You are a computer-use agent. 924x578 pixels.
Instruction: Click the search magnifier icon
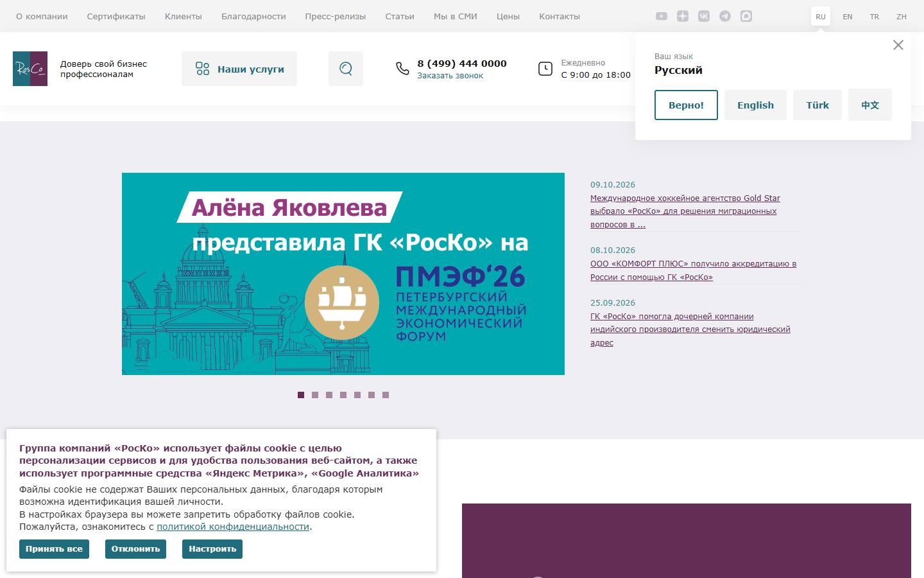(346, 69)
